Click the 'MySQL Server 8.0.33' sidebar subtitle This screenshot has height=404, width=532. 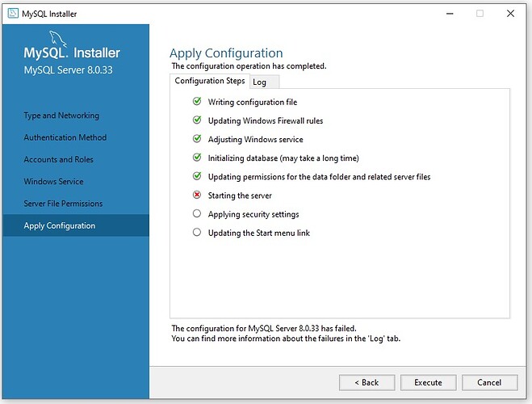(x=68, y=70)
